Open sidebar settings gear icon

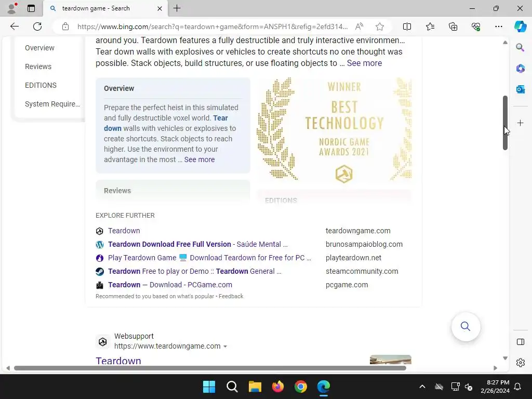click(x=520, y=363)
